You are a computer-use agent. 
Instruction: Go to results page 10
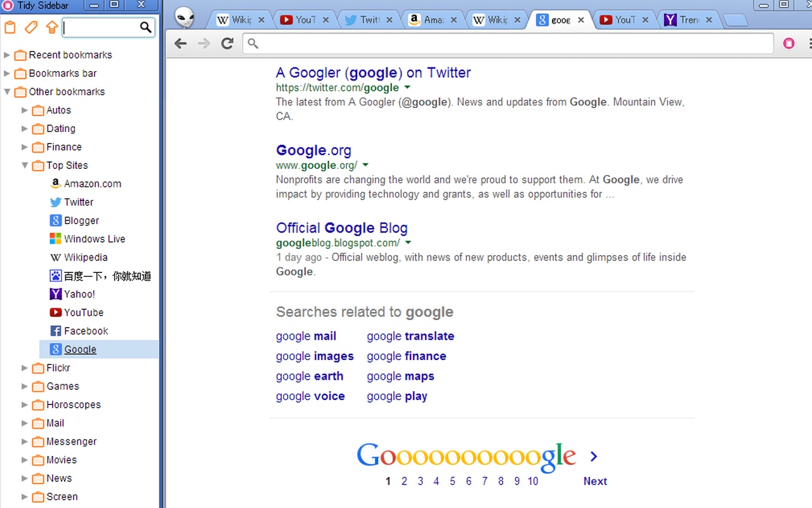click(533, 481)
